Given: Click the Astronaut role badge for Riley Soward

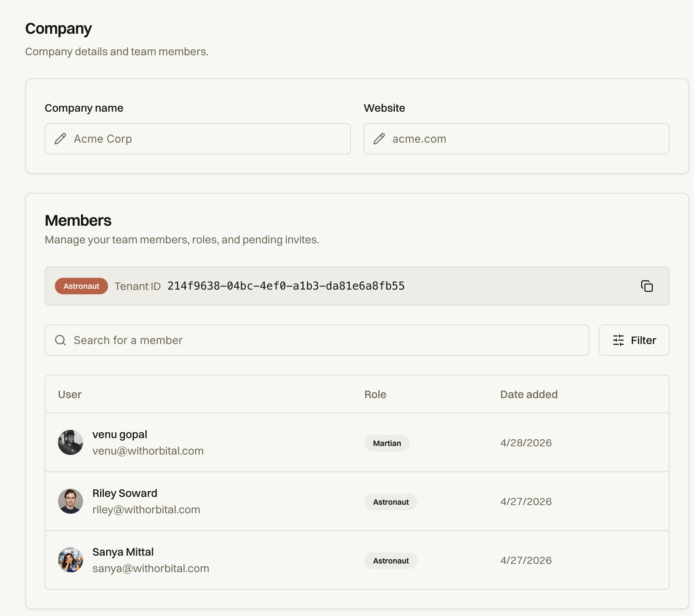Looking at the screenshot, I should coord(391,502).
